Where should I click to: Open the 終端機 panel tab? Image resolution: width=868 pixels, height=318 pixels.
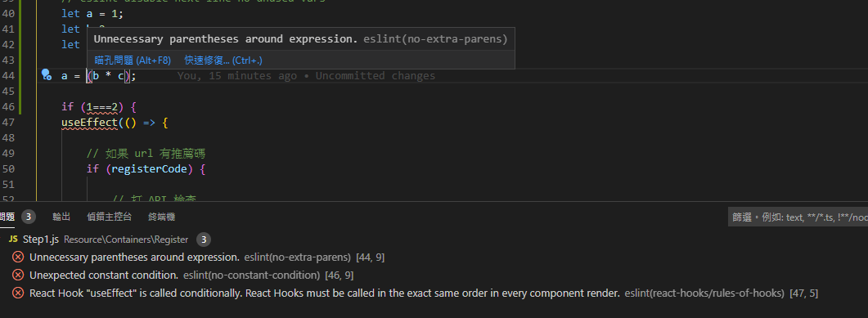click(162, 217)
